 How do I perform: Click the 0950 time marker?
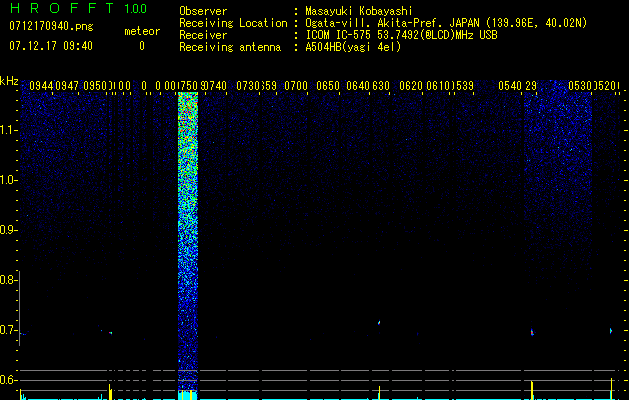click(x=95, y=85)
